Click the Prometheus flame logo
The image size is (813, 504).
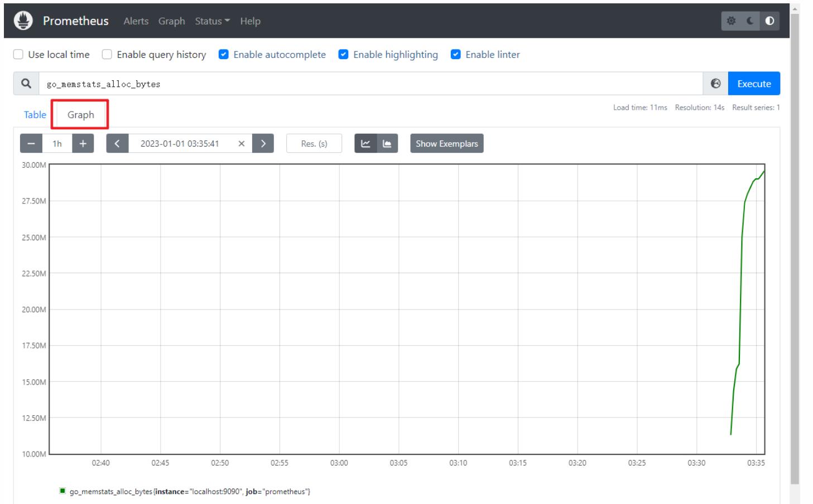click(x=23, y=21)
